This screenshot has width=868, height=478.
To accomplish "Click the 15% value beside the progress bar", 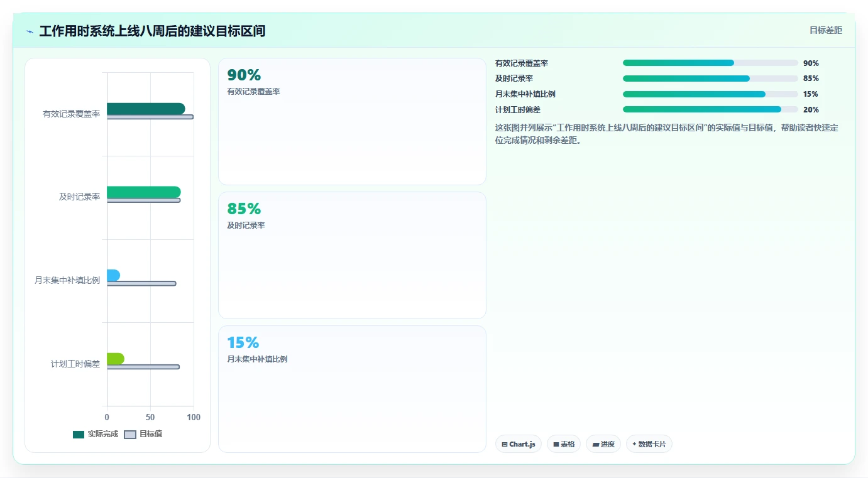I will coord(811,94).
